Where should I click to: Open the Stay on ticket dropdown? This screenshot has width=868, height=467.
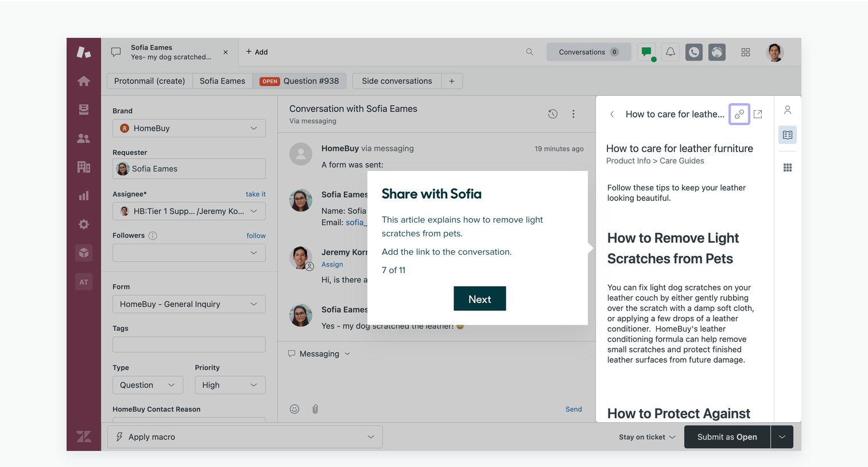tap(647, 437)
